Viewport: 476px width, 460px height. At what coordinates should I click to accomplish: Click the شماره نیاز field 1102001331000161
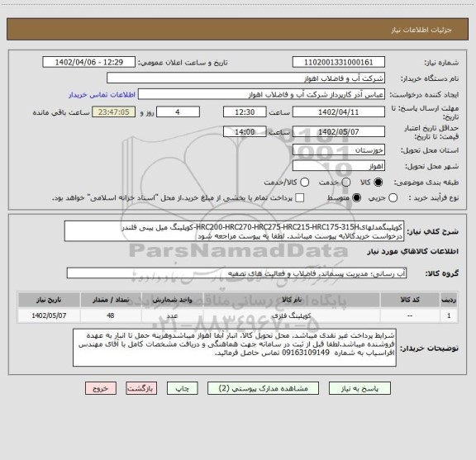339,62
